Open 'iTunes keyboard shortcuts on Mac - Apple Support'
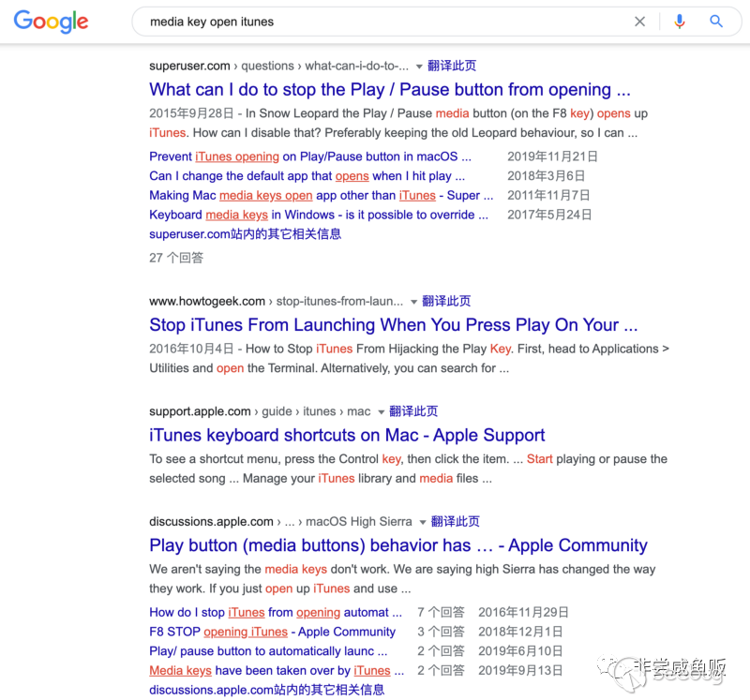750x700 pixels. [x=347, y=435]
